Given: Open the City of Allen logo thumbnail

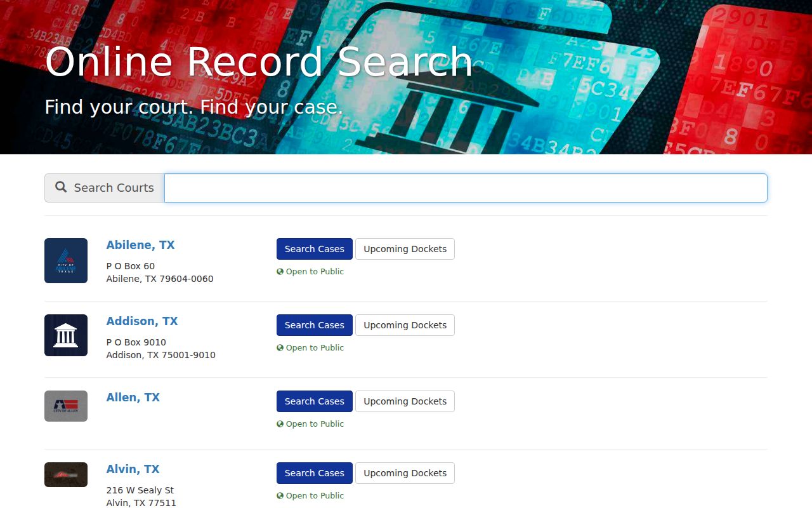Looking at the screenshot, I should coord(66,406).
